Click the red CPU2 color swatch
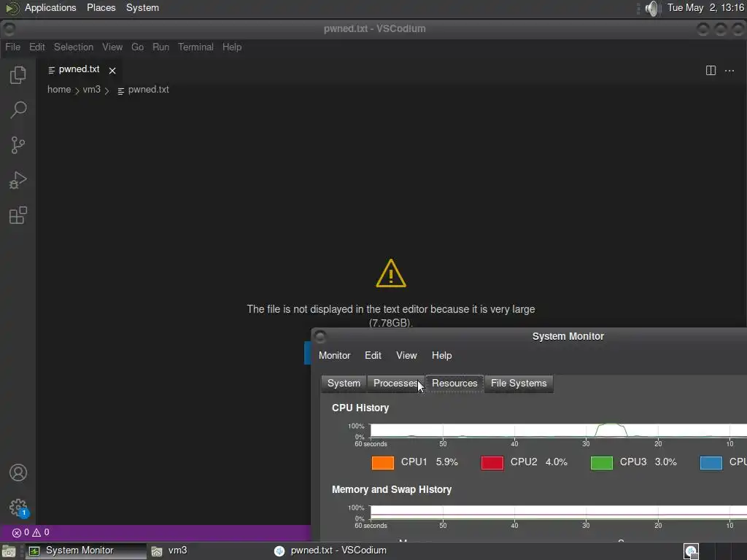The image size is (747, 560). [492, 462]
